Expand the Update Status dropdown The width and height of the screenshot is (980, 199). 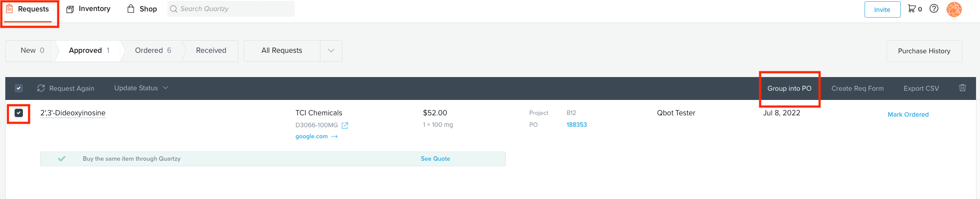click(x=141, y=88)
